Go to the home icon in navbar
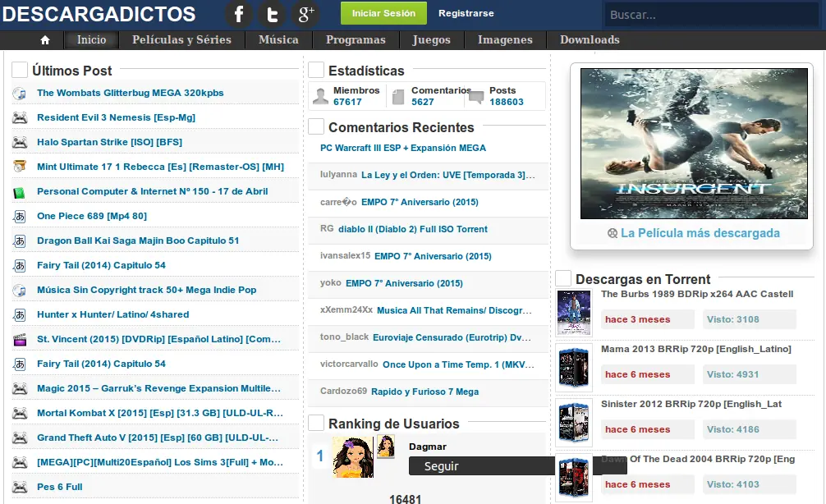The height and width of the screenshot is (504, 826). click(45, 40)
